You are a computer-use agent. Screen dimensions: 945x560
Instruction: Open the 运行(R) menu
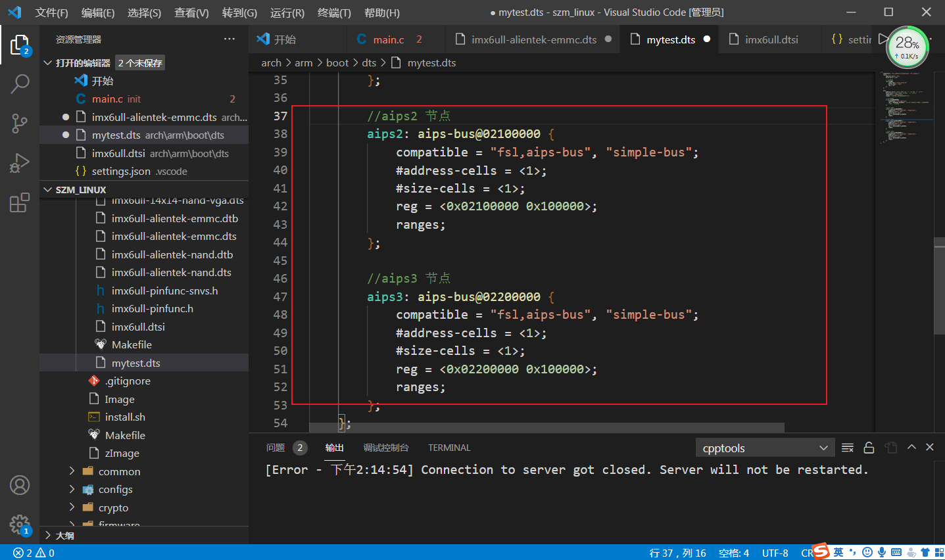coord(287,12)
